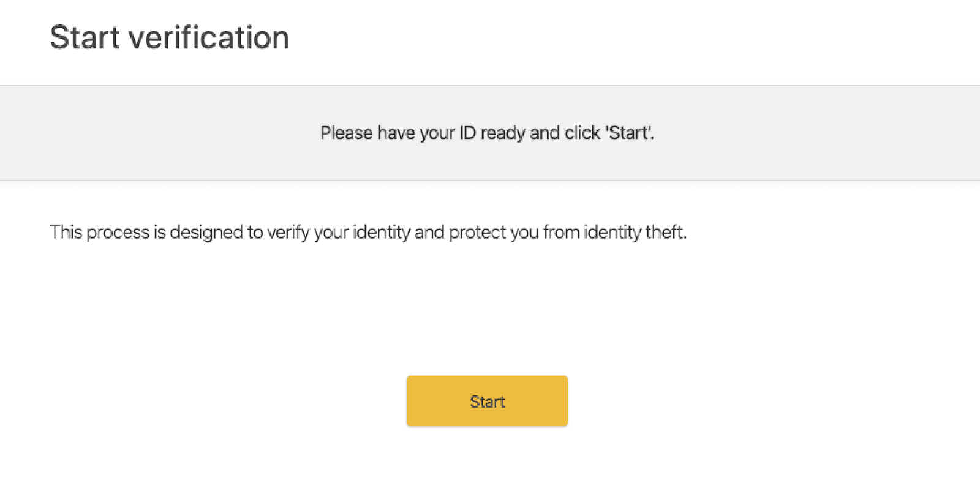Click the word "verification" in the heading

click(x=209, y=37)
